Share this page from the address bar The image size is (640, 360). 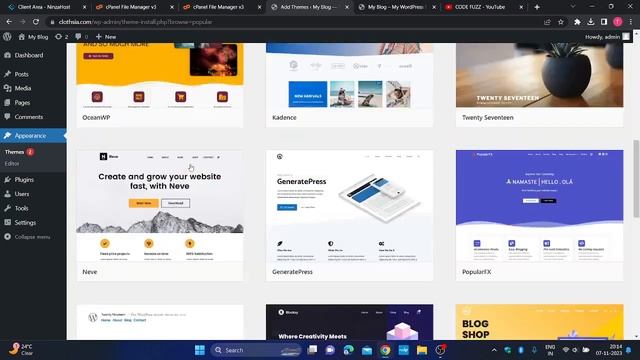click(x=547, y=22)
